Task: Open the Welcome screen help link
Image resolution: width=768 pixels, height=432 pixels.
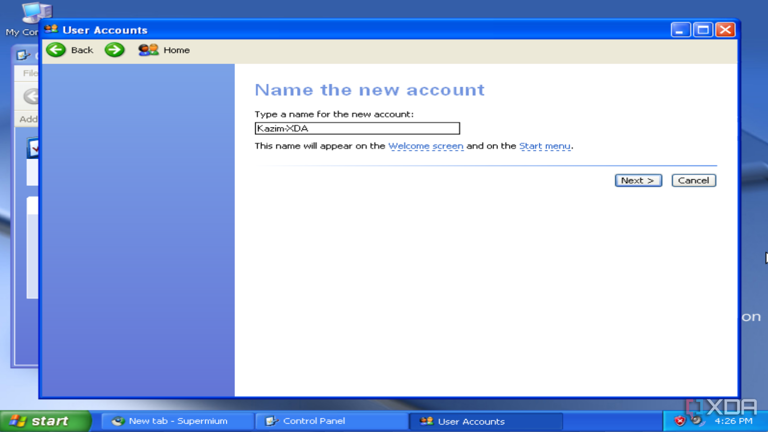Action: click(426, 146)
